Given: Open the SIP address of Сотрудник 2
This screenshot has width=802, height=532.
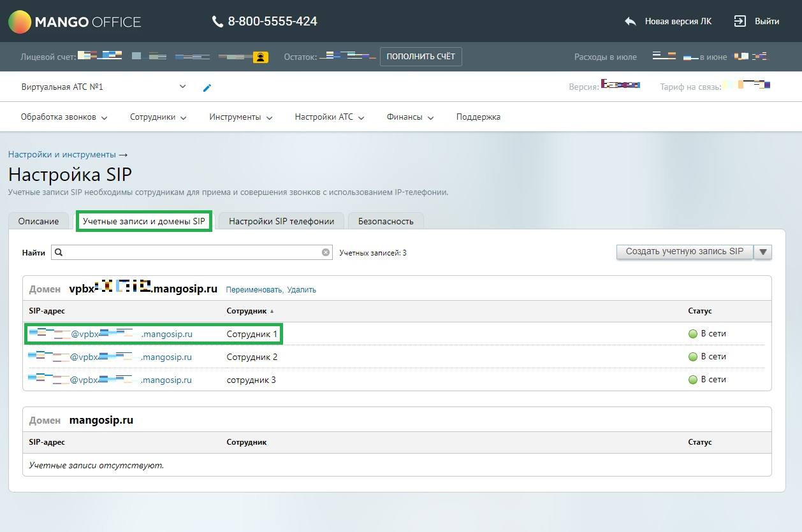Looking at the screenshot, I should point(110,357).
